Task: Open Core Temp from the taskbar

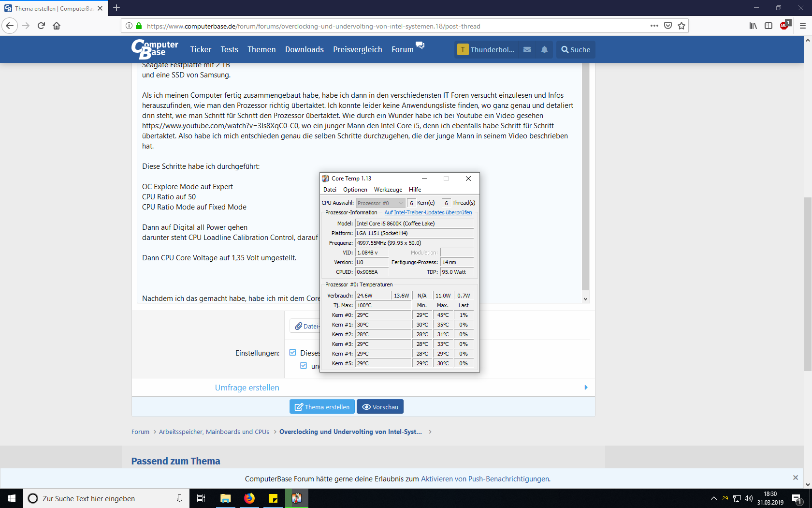Action: (297, 498)
